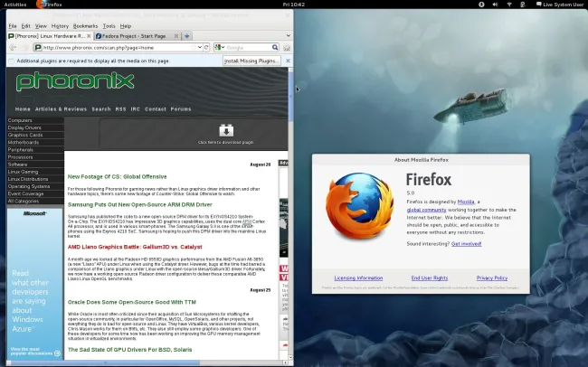The width and height of the screenshot is (588, 367).
Task: Open the volume icon in the top panel
Action: pyautogui.click(x=496, y=5)
